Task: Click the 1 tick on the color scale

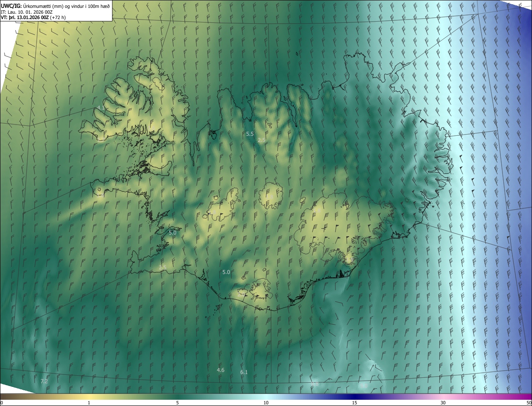Action: coord(89,403)
